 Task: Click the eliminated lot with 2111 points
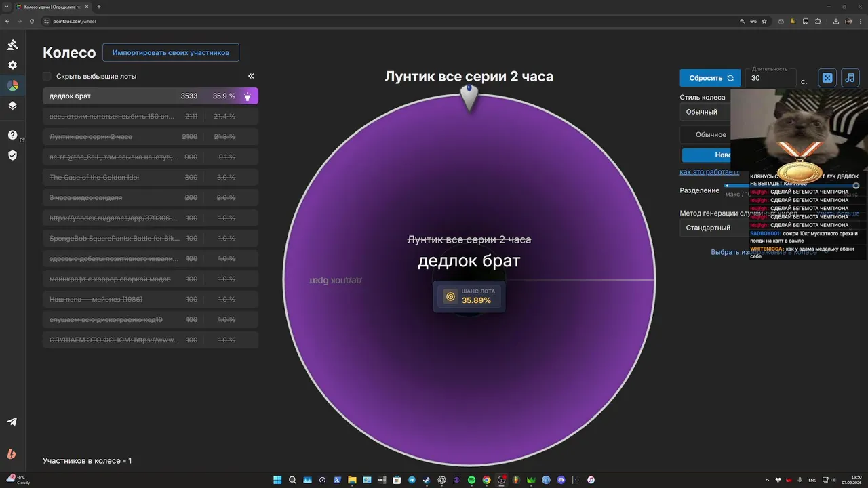(x=151, y=117)
